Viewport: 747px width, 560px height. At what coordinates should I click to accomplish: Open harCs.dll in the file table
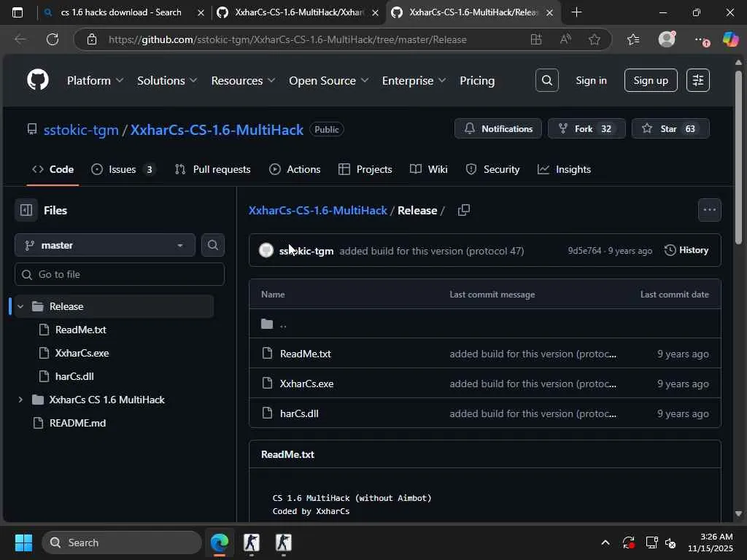[x=299, y=413]
